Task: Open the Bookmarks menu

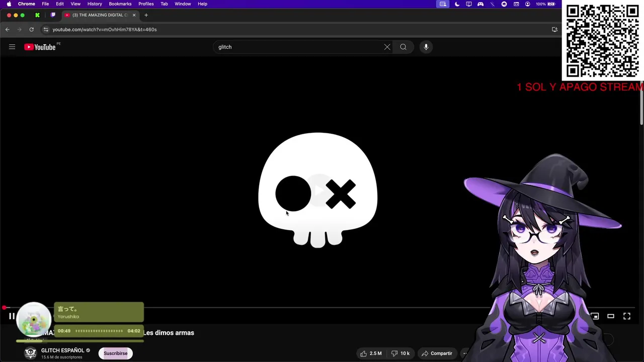Action: [x=120, y=4]
